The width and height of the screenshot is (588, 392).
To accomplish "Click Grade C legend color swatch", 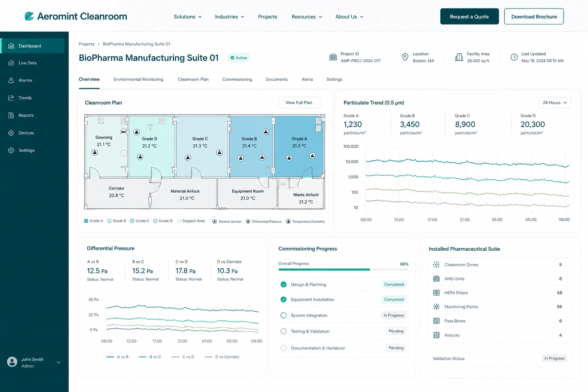I will pyautogui.click(x=132, y=221).
